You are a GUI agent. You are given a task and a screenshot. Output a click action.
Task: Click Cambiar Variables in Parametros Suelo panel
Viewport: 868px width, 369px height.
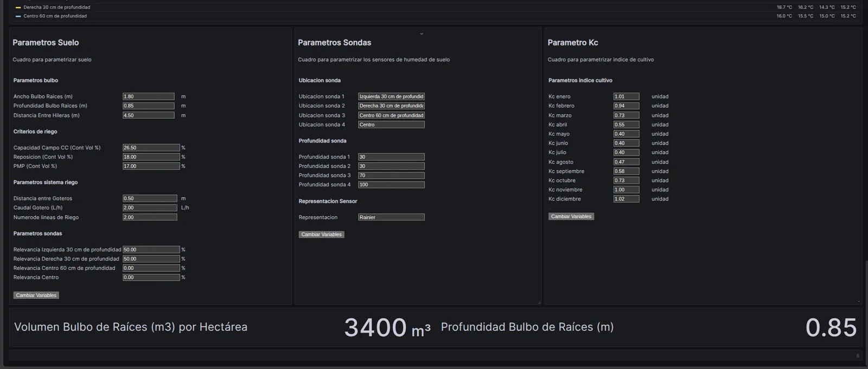pyautogui.click(x=36, y=295)
